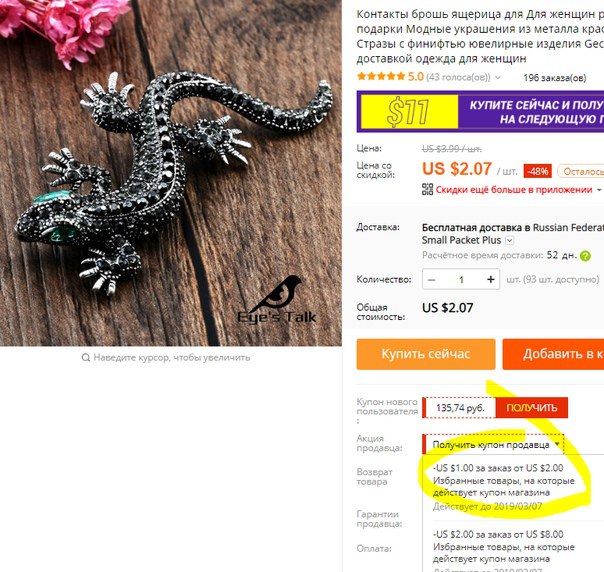This screenshot has height=572, width=604.
Task: Expand the app discounts arrow
Action: point(599,190)
